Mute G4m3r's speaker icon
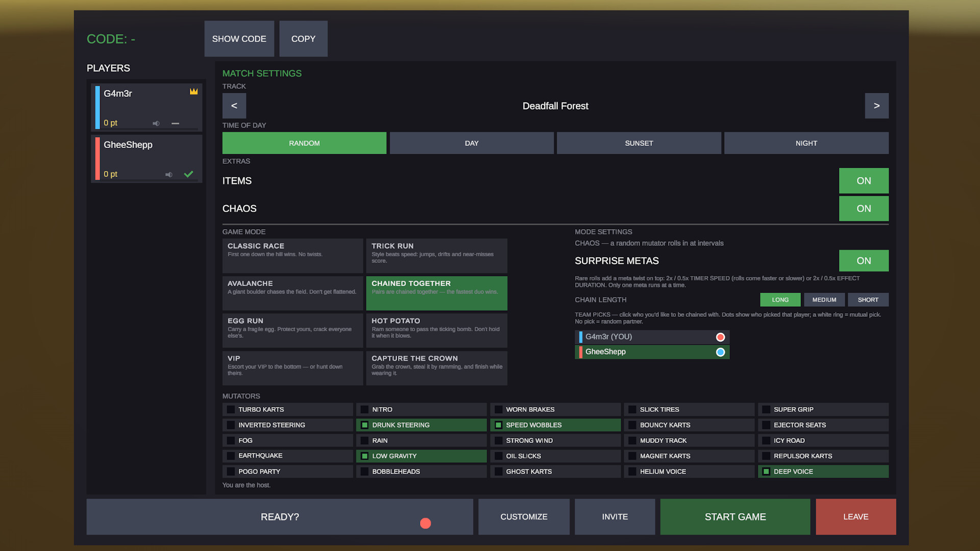 (156, 123)
